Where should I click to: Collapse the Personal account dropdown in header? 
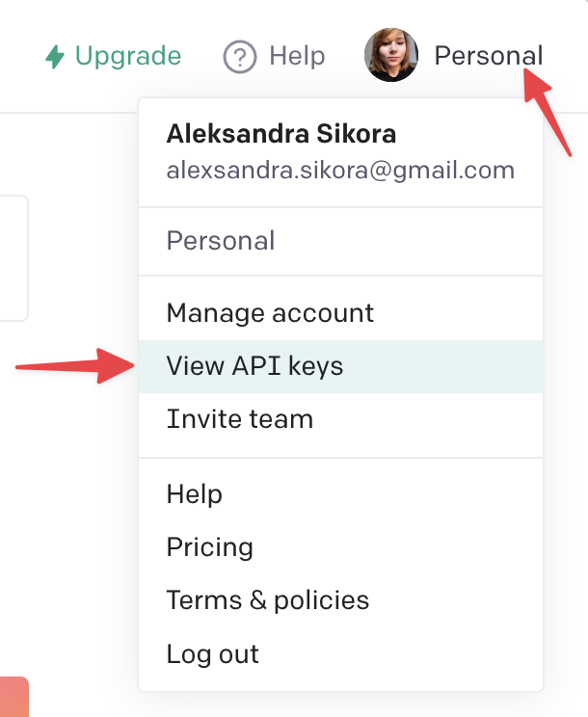(x=488, y=56)
